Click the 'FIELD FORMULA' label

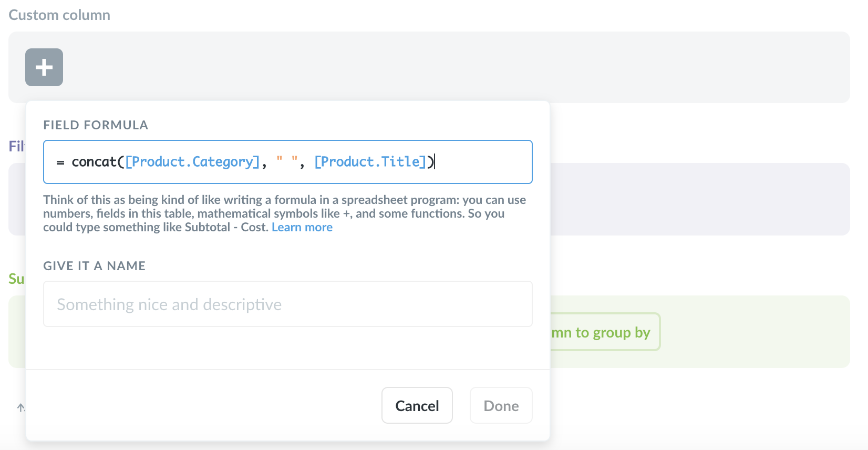point(96,125)
